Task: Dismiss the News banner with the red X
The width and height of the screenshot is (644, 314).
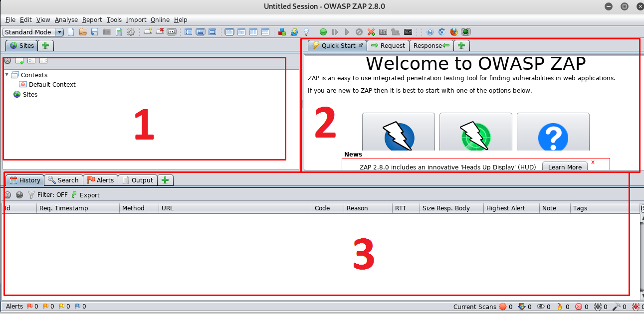Action: (x=593, y=162)
